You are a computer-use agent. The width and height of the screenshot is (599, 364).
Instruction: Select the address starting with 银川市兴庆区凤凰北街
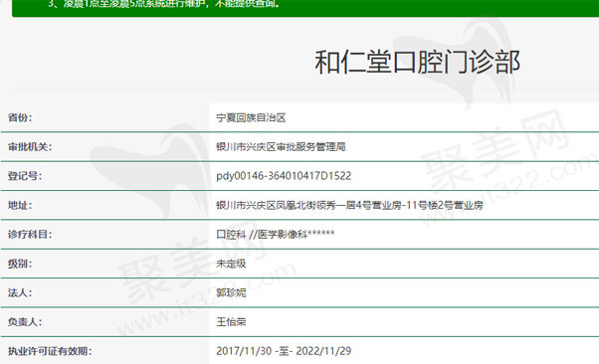click(x=349, y=206)
